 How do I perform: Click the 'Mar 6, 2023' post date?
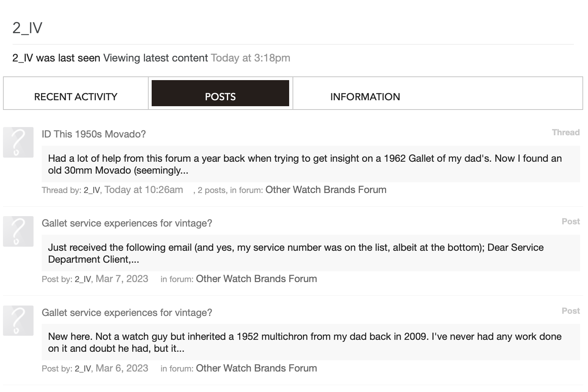[122, 368]
